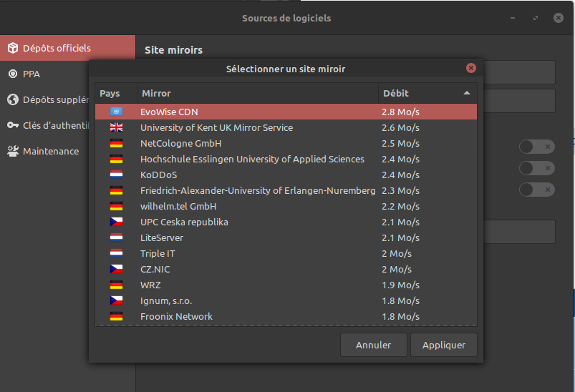Click the Dutch flag beside KoDDoS
This screenshot has width=575, height=392.
click(116, 175)
